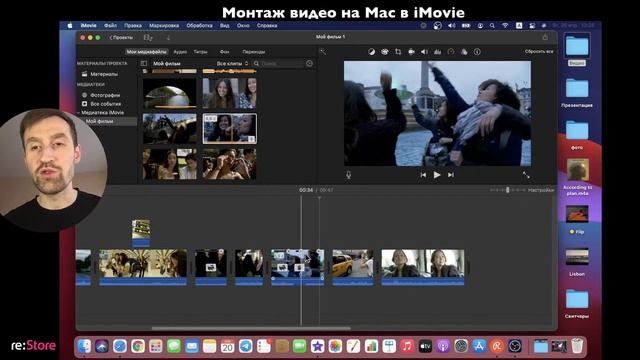Viewport: 640px width, 360px height.
Task: Skip to previous clip in viewer
Action: [423, 175]
